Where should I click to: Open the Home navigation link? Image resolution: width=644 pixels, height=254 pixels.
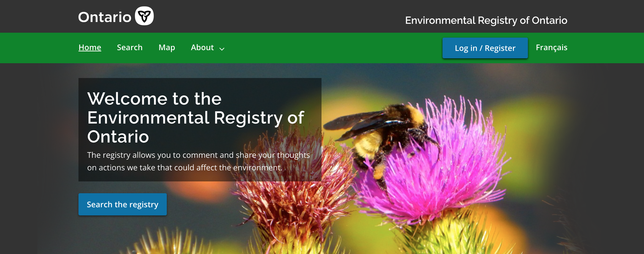tap(90, 47)
